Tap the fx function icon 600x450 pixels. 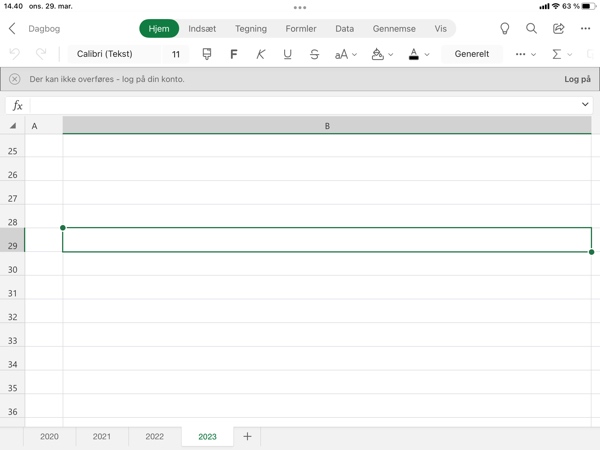[18, 105]
